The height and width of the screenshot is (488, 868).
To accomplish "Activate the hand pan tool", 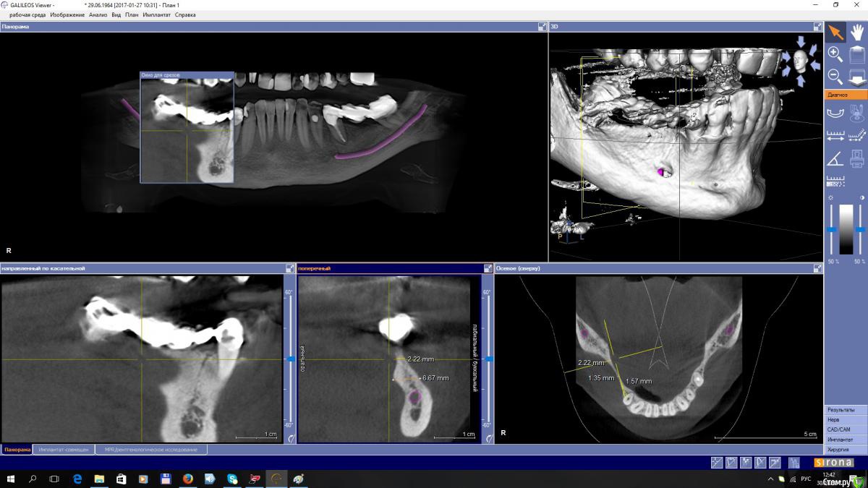I will [857, 32].
